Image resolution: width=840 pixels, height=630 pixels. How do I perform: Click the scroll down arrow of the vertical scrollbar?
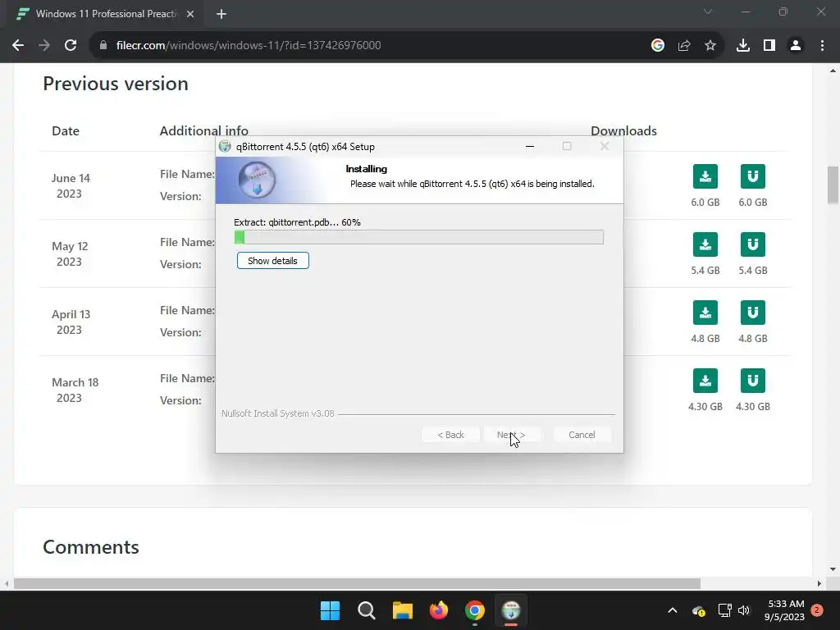[833, 569]
